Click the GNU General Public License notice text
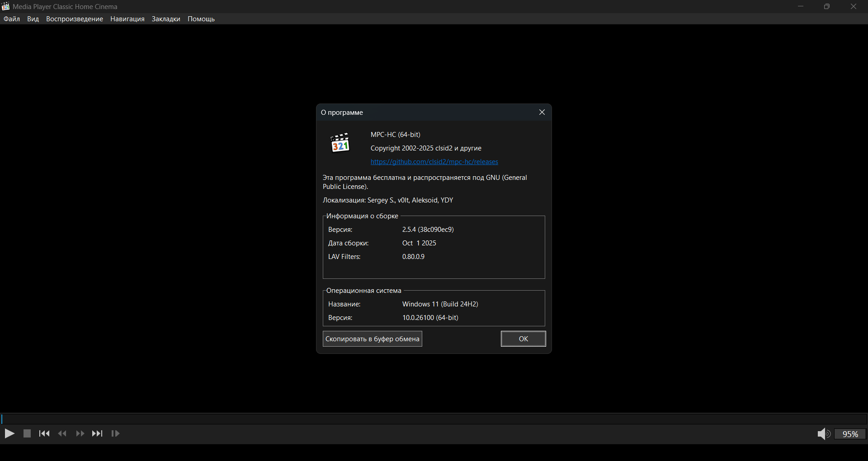 (425, 182)
